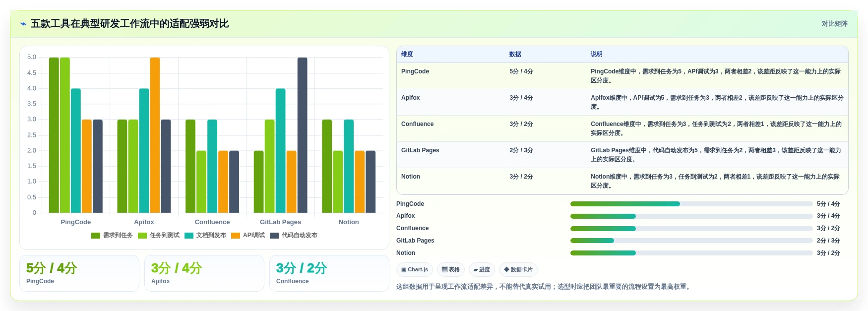
Task: Click the footnote beginning 这组数据用于
Action: coord(544,287)
